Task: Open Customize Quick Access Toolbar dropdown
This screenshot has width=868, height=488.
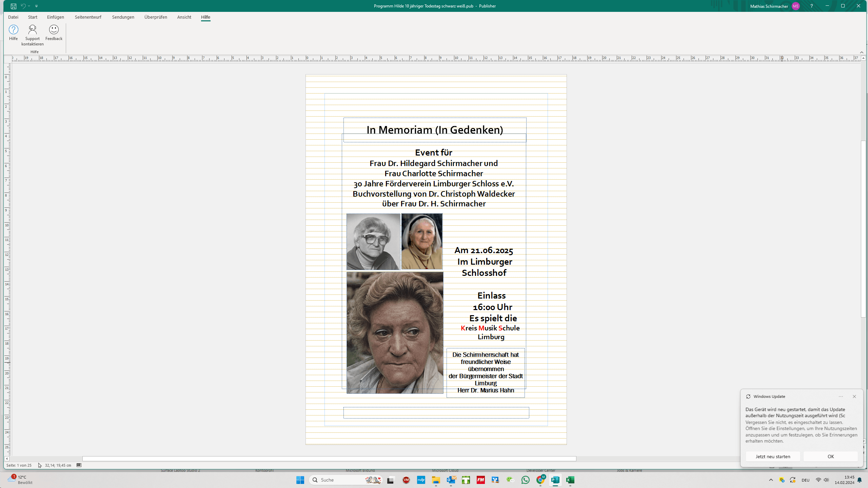Action: click(x=36, y=6)
